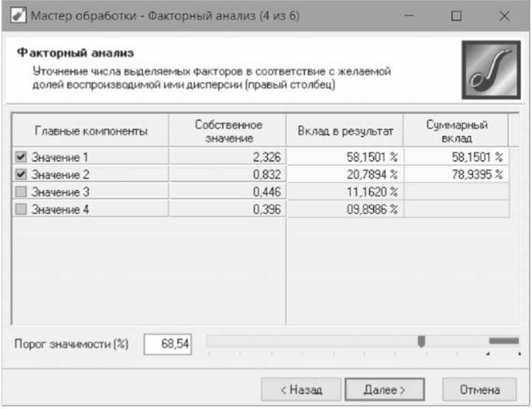The image size is (532, 409).
Task: Select the eigenvalue cell 0,832
Action: (x=228, y=174)
